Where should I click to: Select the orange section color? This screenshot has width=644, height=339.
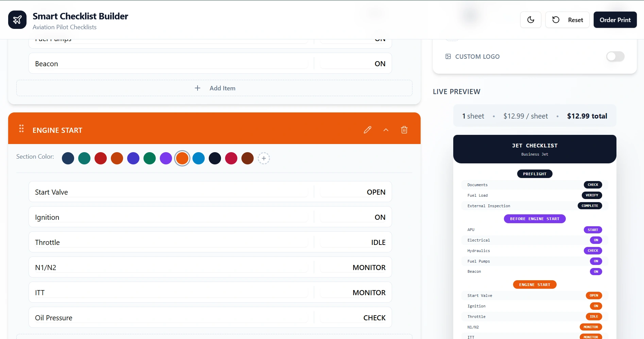coord(182,158)
